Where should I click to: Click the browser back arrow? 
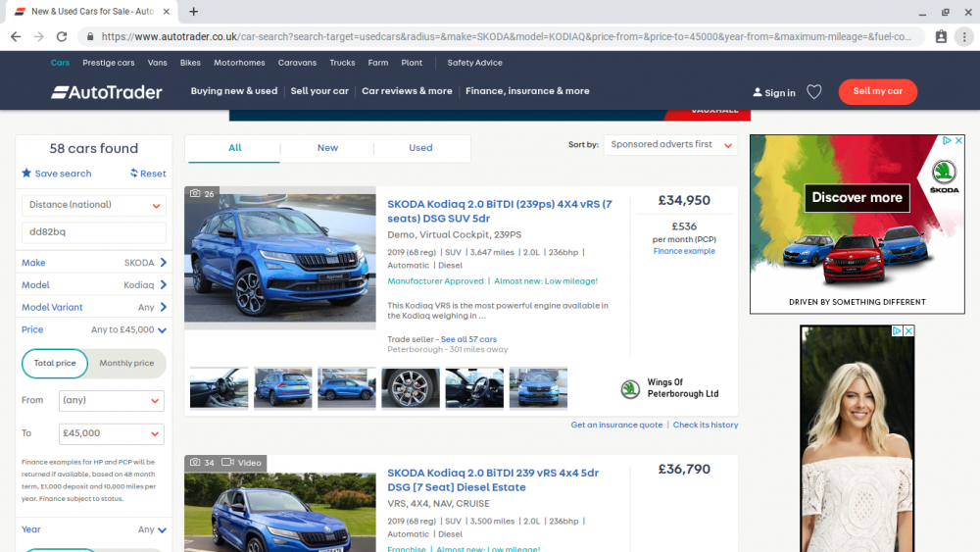[x=16, y=37]
